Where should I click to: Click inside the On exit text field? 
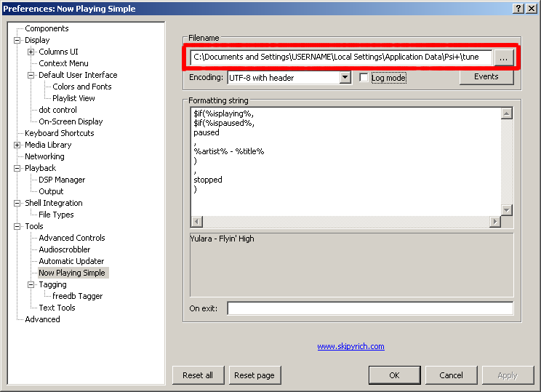pos(369,308)
